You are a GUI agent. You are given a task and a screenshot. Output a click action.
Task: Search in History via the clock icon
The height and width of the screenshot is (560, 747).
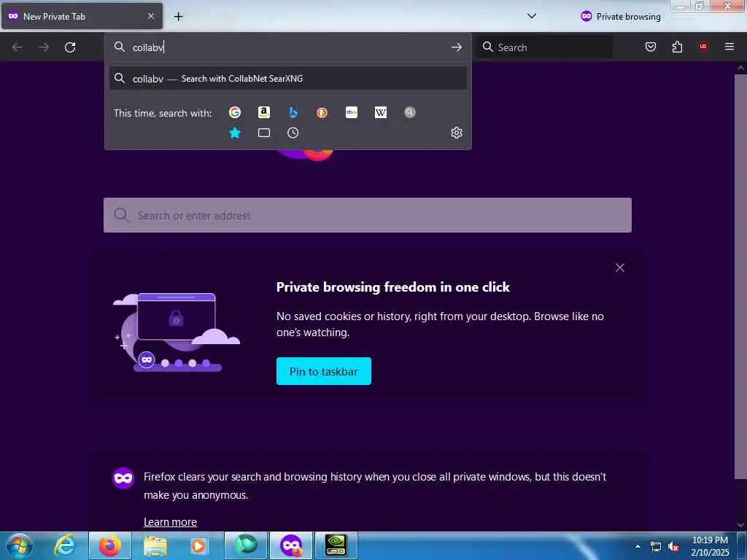(293, 133)
